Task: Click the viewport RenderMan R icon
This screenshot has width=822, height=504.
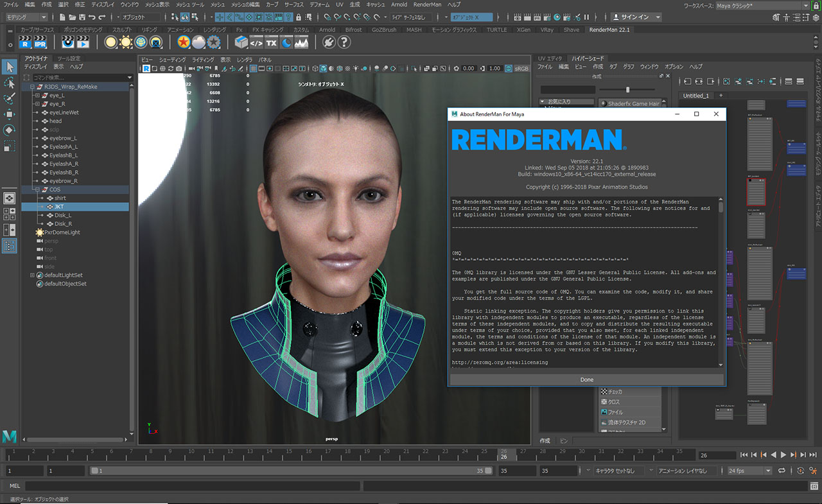Action: [146, 69]
